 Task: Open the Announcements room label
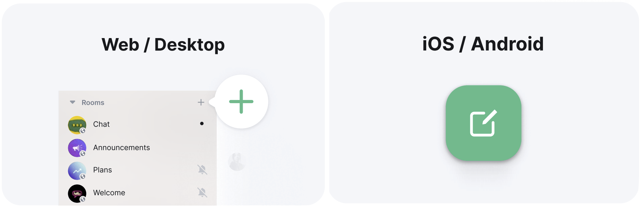(x=122, y=148)
